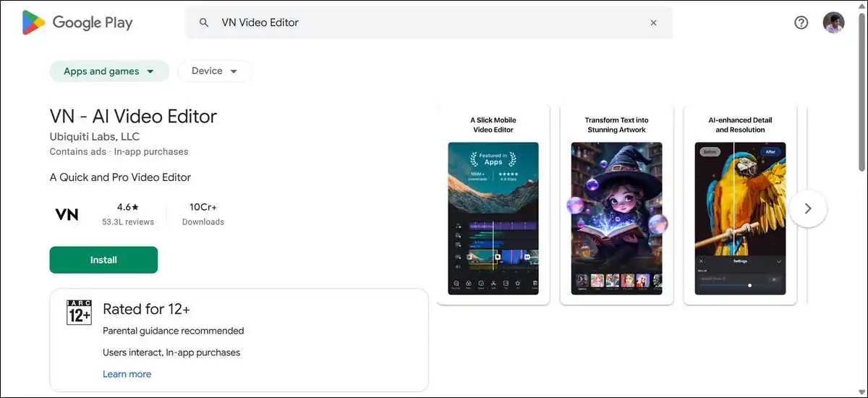Open VN - AI Video Editor title
The image size is (868, 398).
[x=133, y=116]
